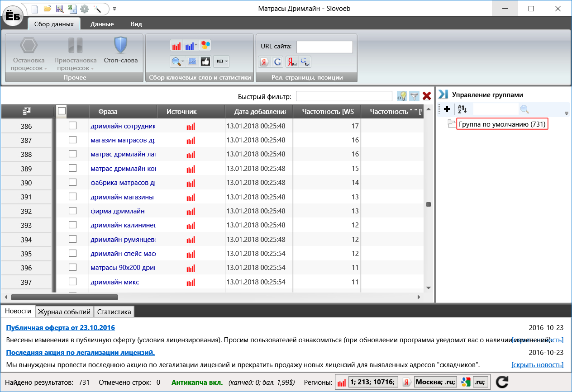The width and height of the screenshot is (572, 392).
Task: Toggle the select-all checkbox in table header
Action: tap(62, 111)
